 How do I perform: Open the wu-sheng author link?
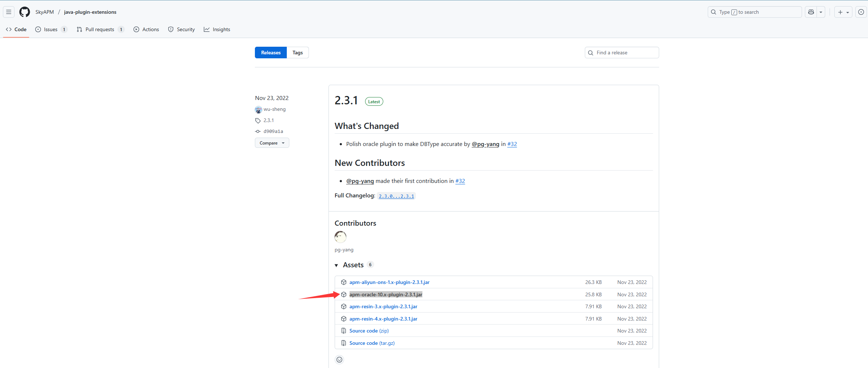tap(274, 109)
